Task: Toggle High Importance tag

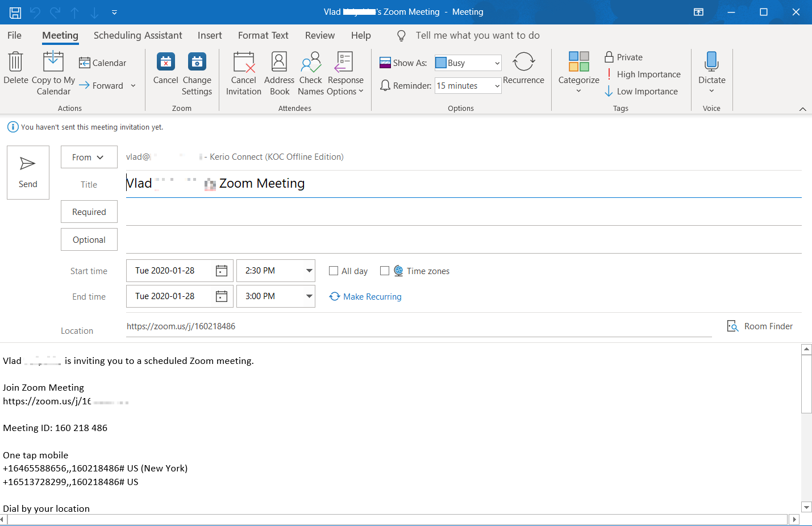Action: 643,74
